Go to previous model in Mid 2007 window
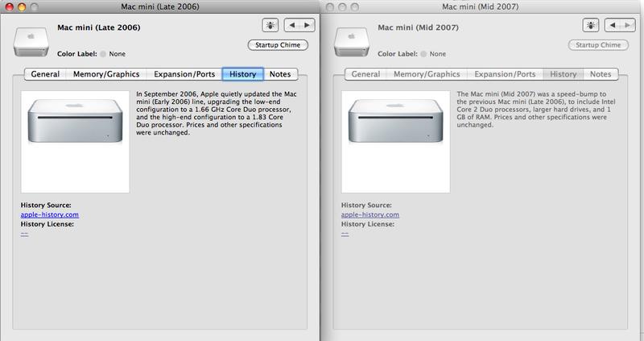644x341 pixels. tap(613, 26)
